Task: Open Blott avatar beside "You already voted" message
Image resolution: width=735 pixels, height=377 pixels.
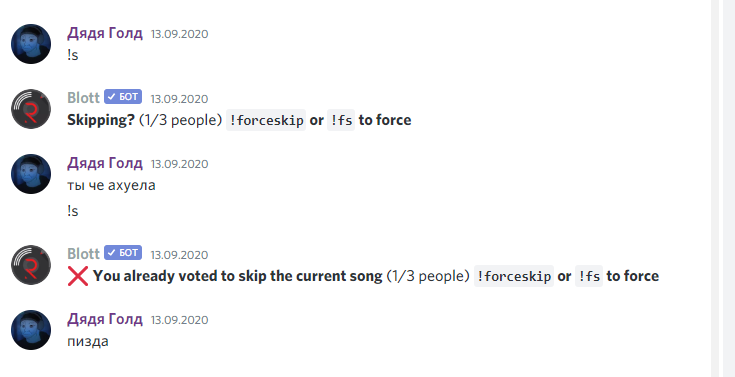Action: tap(31, 265)
